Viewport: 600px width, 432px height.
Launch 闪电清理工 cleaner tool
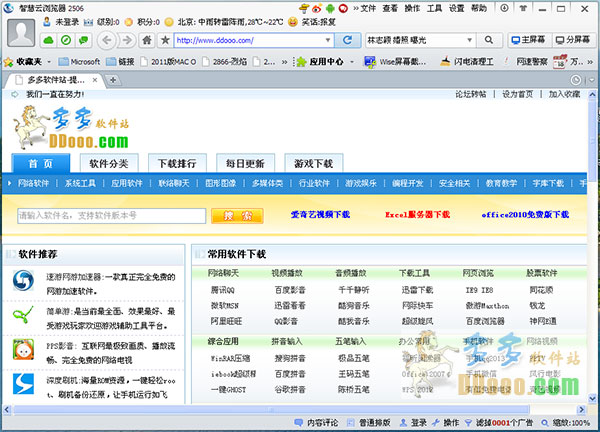click(466, 62)
